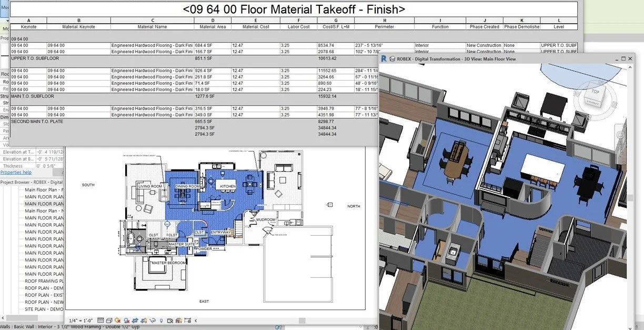
Task: Open the Detail Level control in the view bar
Action: coord(100,320)
